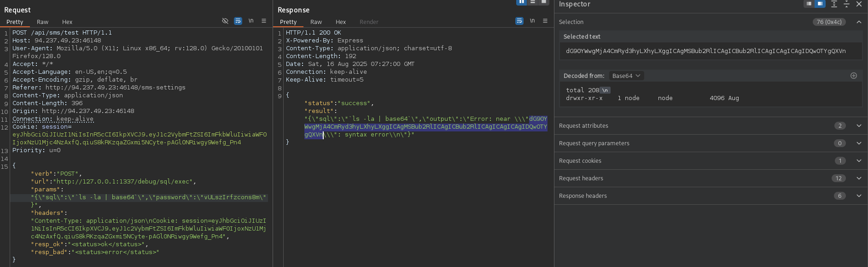Collapse all Inspector sections
This screenshot has width=868, height=267.
(846, 4)
